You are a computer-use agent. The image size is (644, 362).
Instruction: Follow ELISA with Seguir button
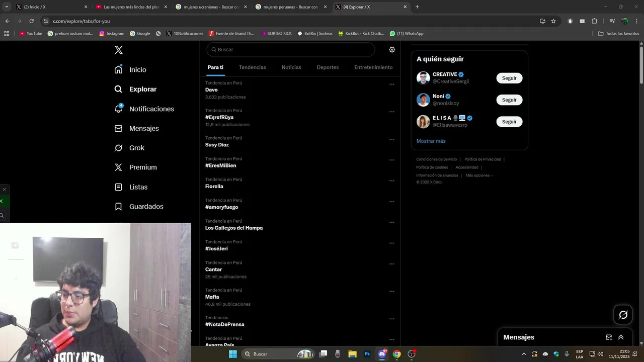(x=509, y=122)
